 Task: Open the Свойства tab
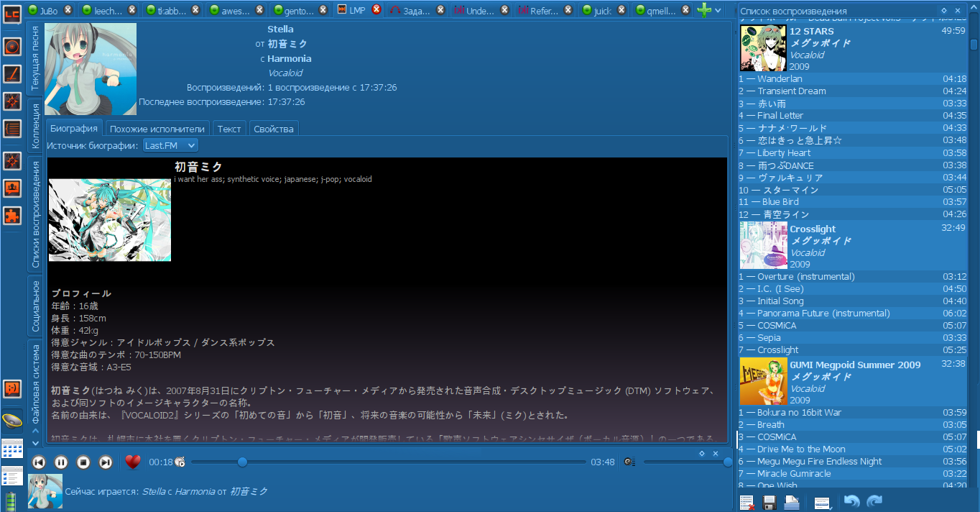pos(274,129)
